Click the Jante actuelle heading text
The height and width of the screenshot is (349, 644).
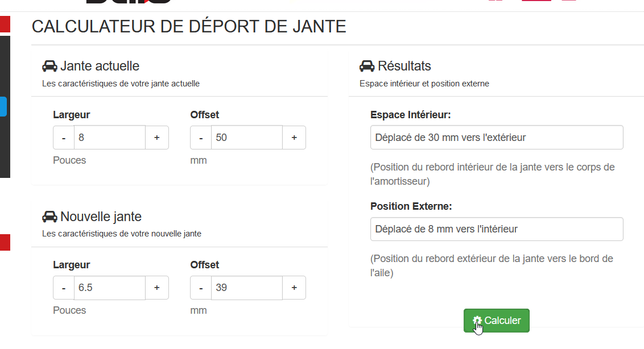100,66
